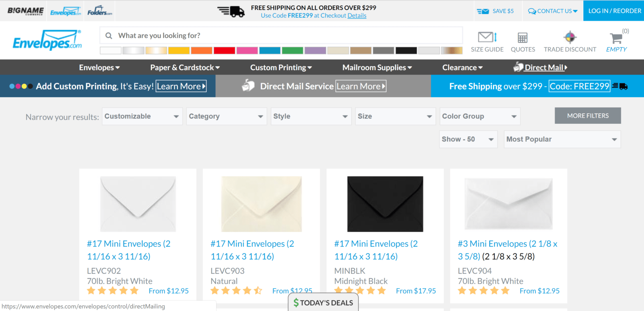View the empty shopping cart
Screen dimensions: 644x311
pos(616,39)
